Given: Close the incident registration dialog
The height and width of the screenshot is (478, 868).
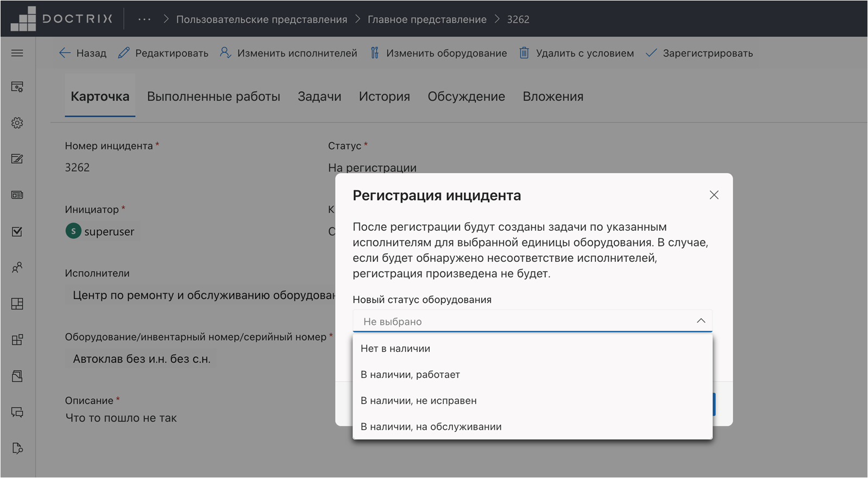Looking at the screenshot, I should click(x=714, y=195).
